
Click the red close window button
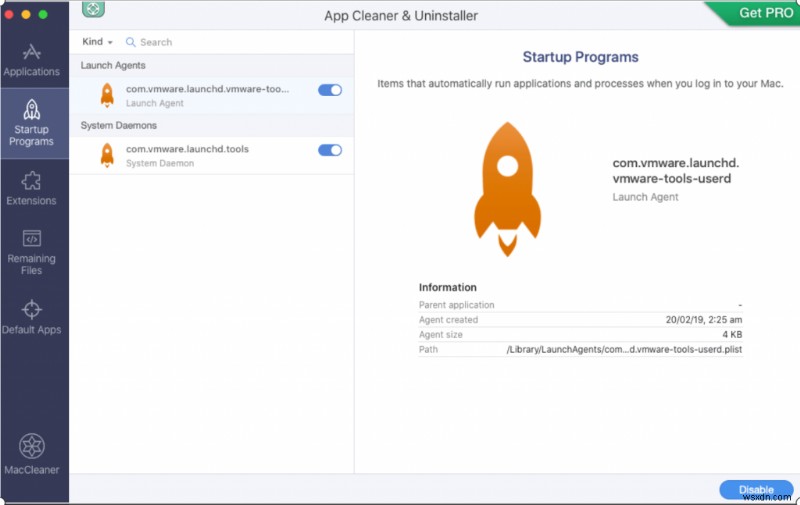pyautogui.click(x=9, y=14)
